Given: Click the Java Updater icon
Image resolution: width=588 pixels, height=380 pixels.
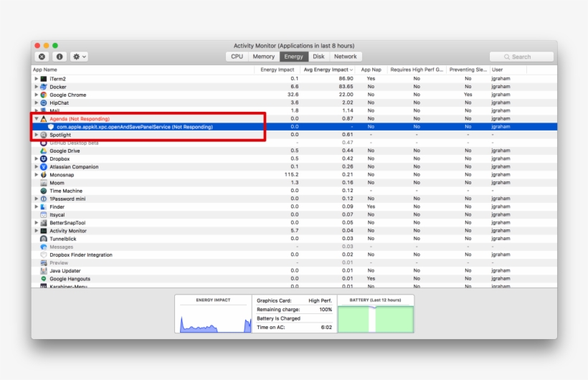Looking at the screenshot, I should (44, 271).
